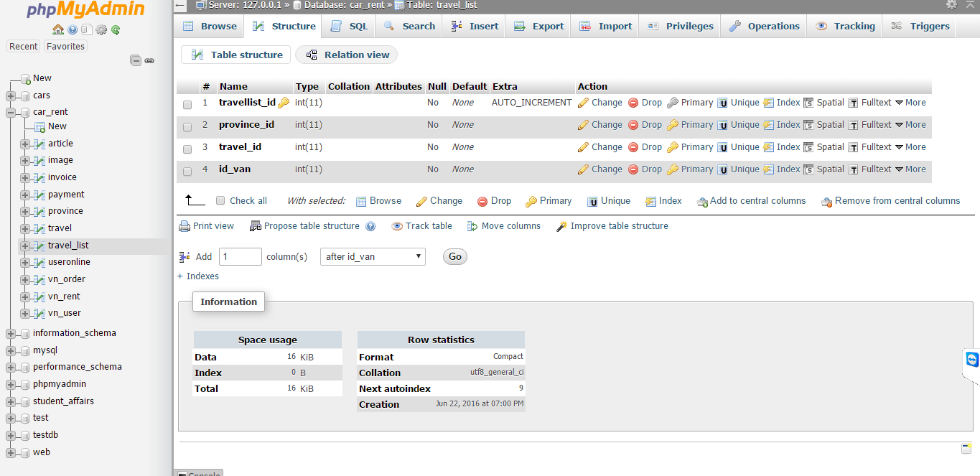The image size is (980, 476).
Task: Tick the checkbox for travellist_id row
Action: click(187, 105)
